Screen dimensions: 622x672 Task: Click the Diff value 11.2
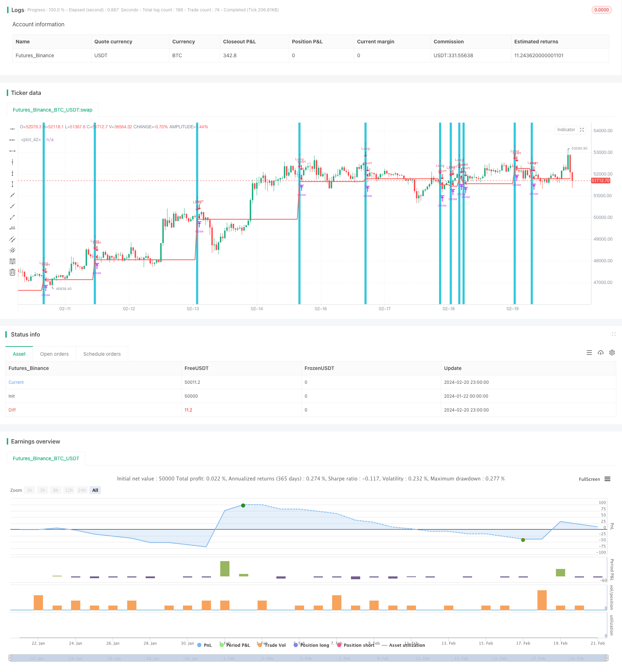pos(188,410)
